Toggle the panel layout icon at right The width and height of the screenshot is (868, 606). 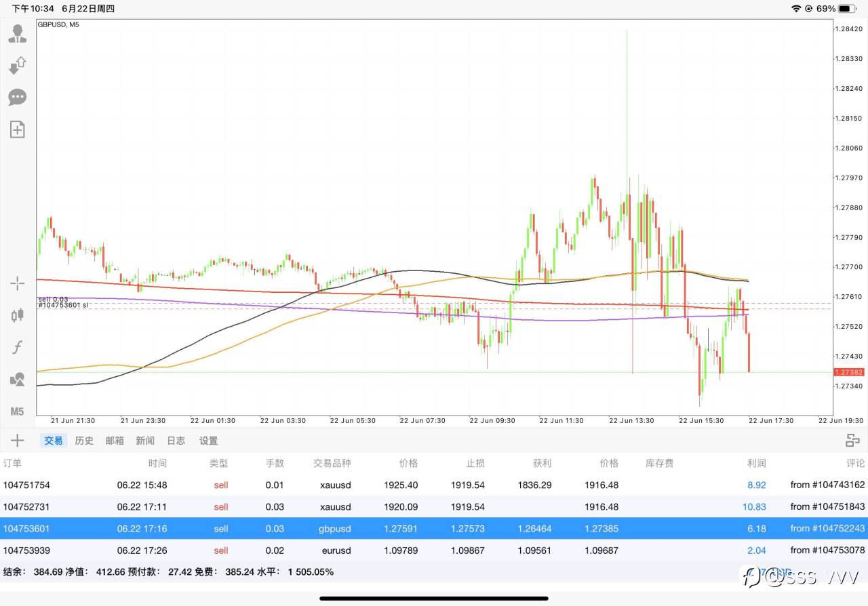[x=852, y=441]
